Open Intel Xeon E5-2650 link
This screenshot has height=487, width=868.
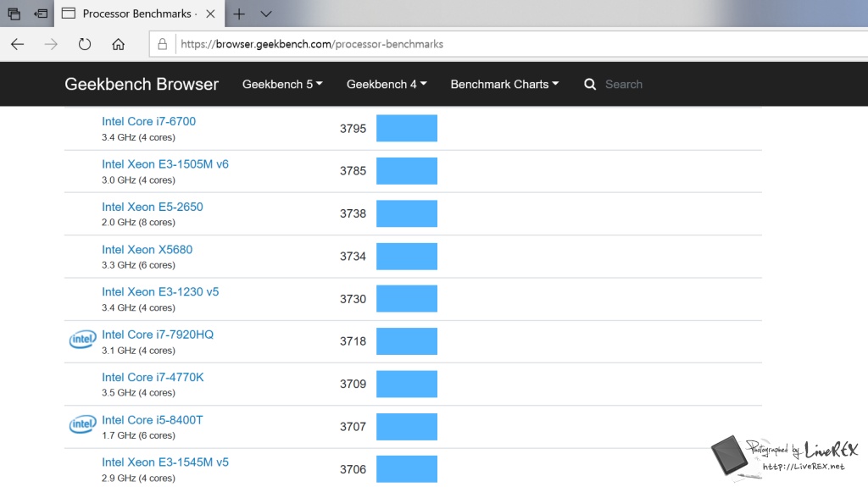click(x=153, y=207)
